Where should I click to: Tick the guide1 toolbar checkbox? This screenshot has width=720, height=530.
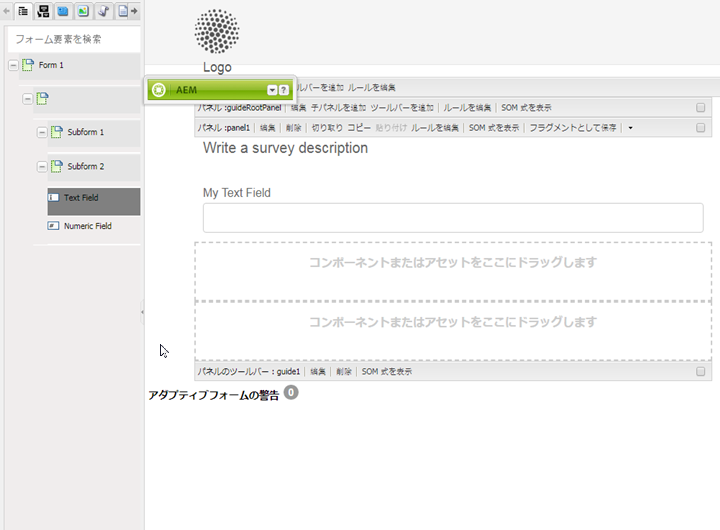point(700,372)
